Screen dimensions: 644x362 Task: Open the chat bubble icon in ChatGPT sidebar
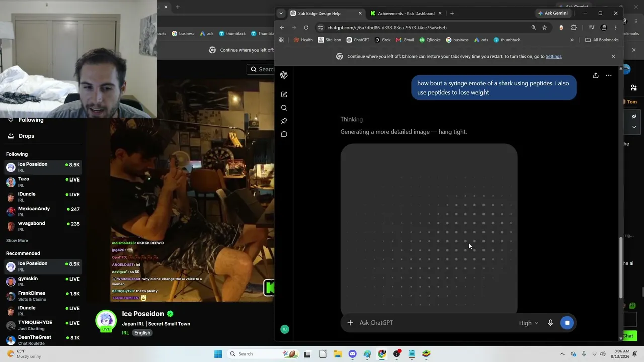tap(284, 134)
